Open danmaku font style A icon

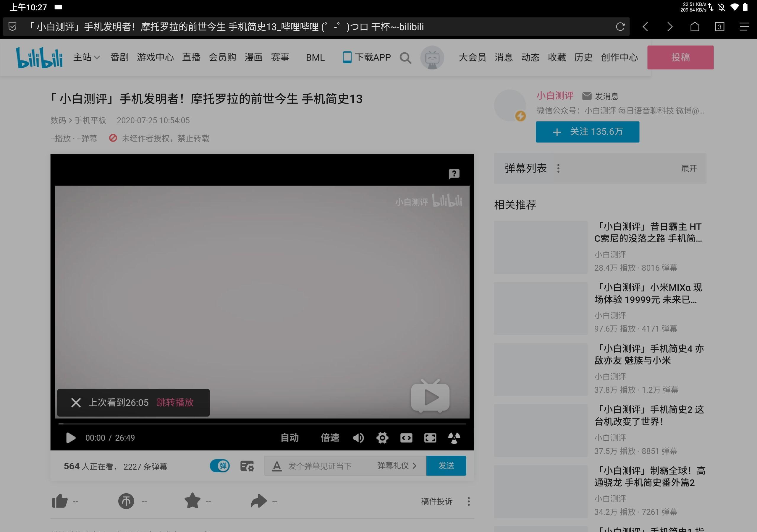pos(276,466)
